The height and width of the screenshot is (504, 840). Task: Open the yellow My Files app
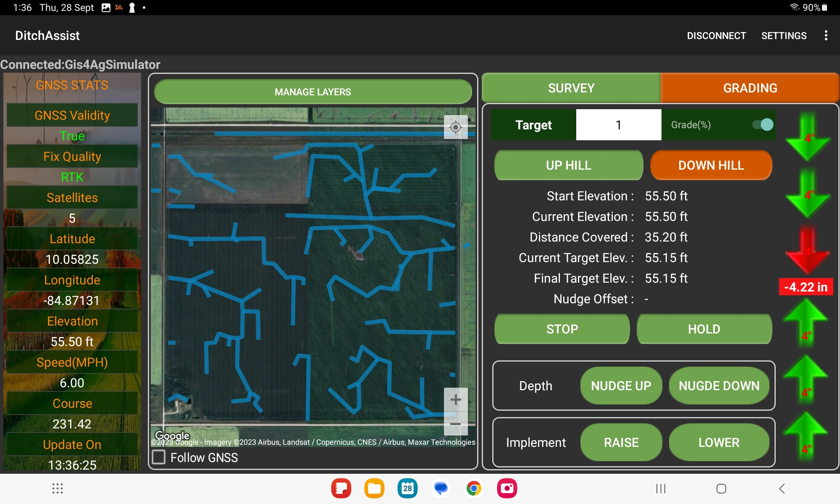pos(374,488)
